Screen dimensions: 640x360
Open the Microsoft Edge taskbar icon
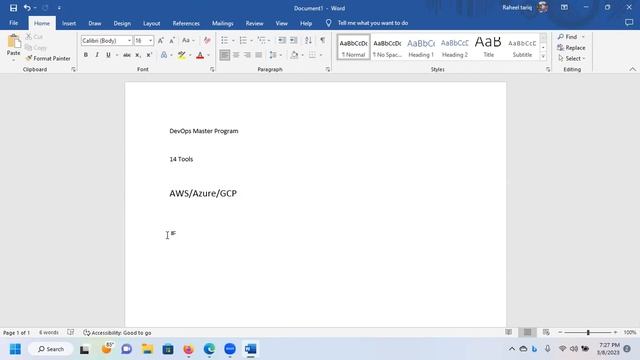pos(209,349)
